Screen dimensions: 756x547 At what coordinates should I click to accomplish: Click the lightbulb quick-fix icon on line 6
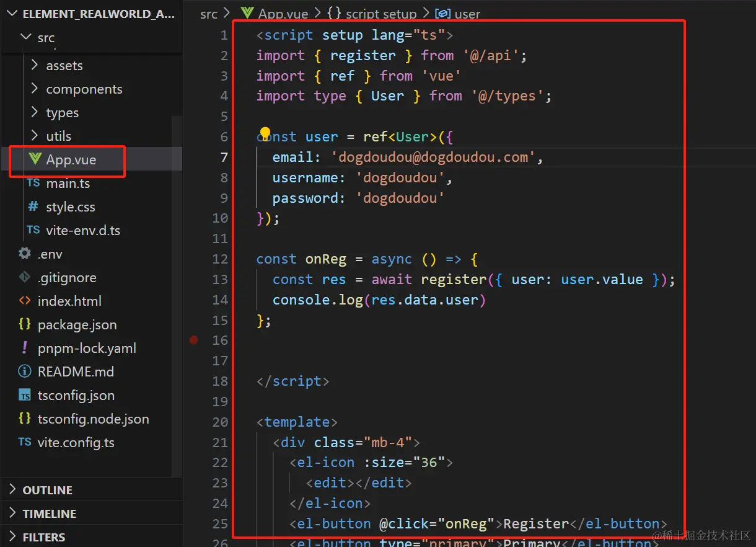(x=265, y=134)
